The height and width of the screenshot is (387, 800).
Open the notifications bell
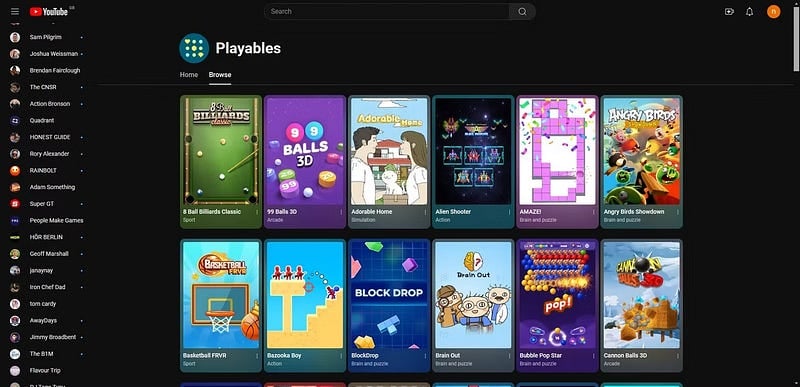(x=749, y=12)
